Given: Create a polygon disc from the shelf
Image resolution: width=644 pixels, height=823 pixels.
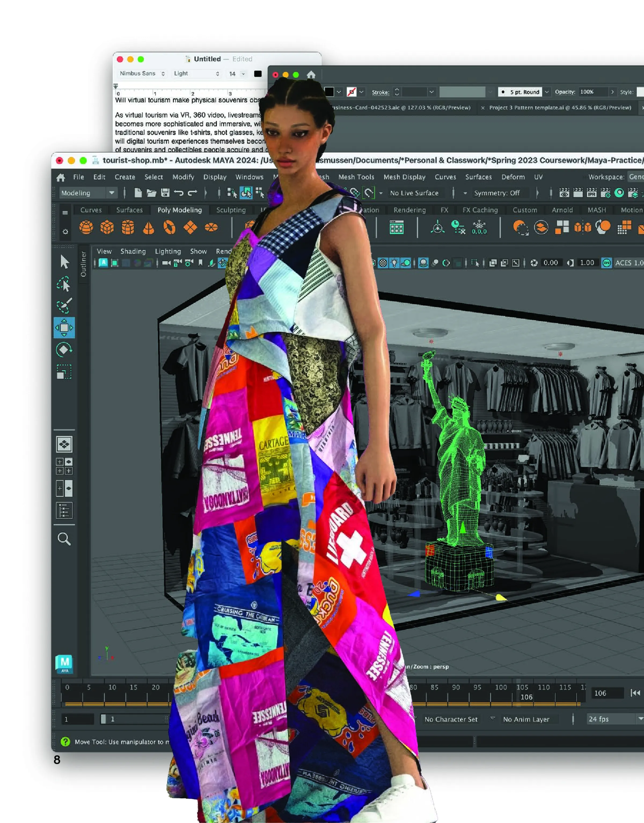Looking at the screenshot, I should tap(211, 227).
